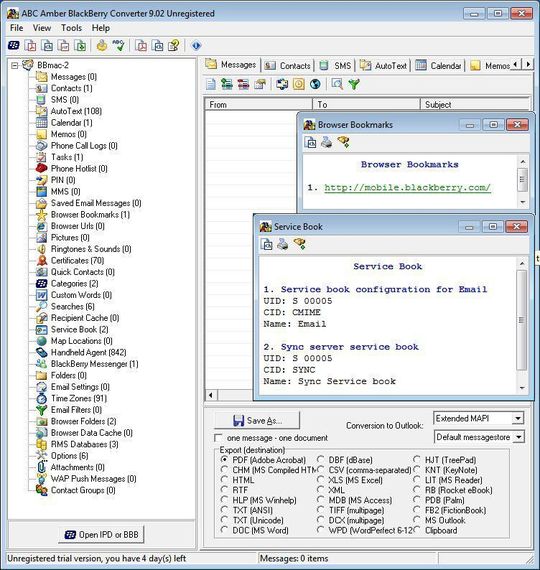Click the printer icon in Service Book window

[x=283, y=244]
